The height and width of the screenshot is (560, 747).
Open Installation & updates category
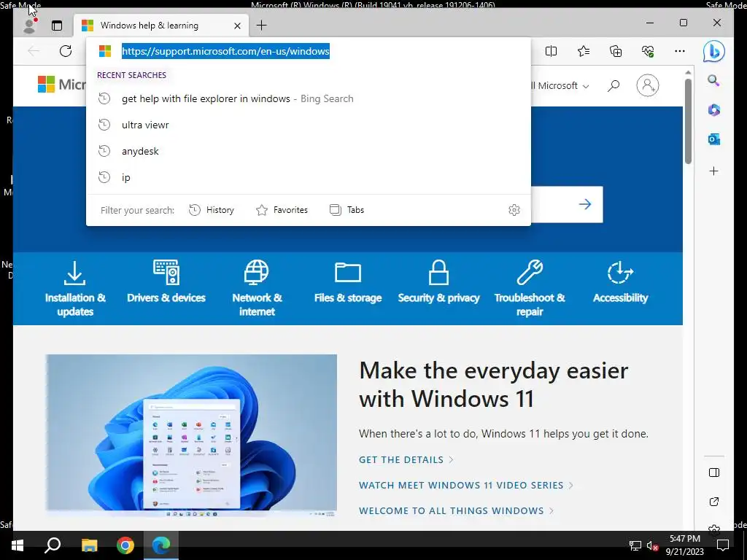coord(75,288)
